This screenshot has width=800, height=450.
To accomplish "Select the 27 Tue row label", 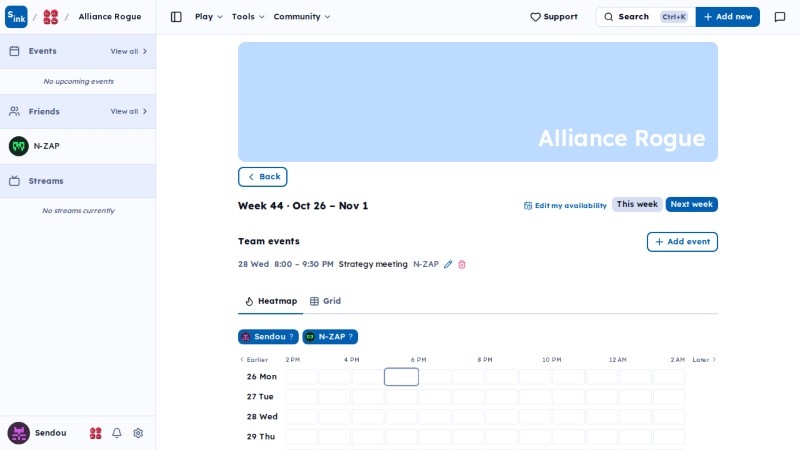I will pos(260,396).
